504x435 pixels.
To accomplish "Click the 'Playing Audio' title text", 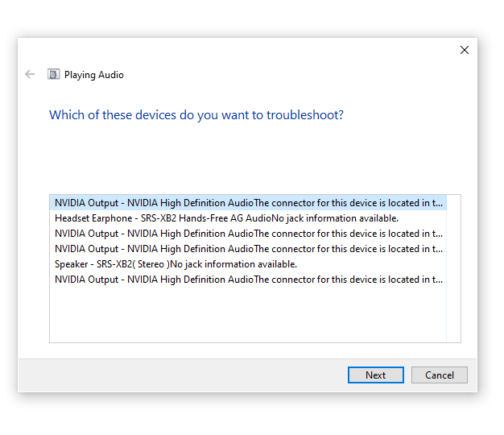I will (94, 75).
